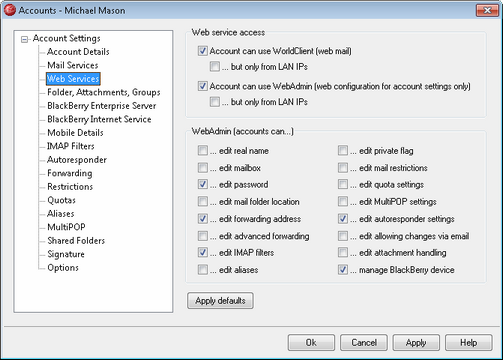Enable the edit real name permission

tap(202, 150)
